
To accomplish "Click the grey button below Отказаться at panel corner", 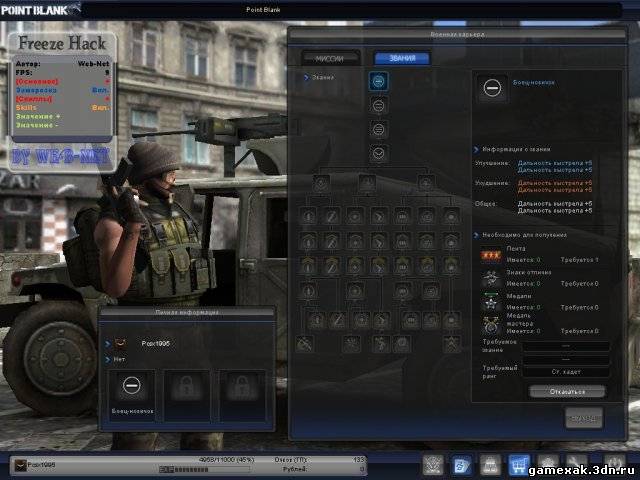I will coord(584,418).
